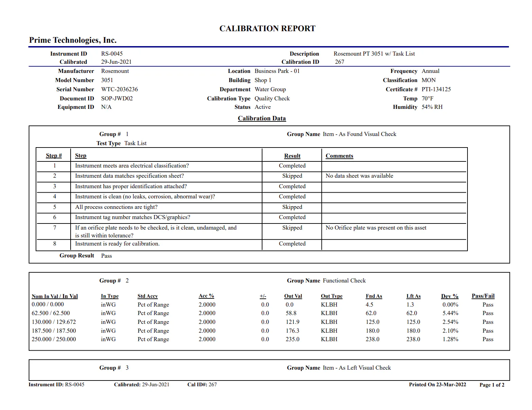Screen dimensions: 532x410
Task: Select the Building value 'Shop 1'
Action: 263,80
